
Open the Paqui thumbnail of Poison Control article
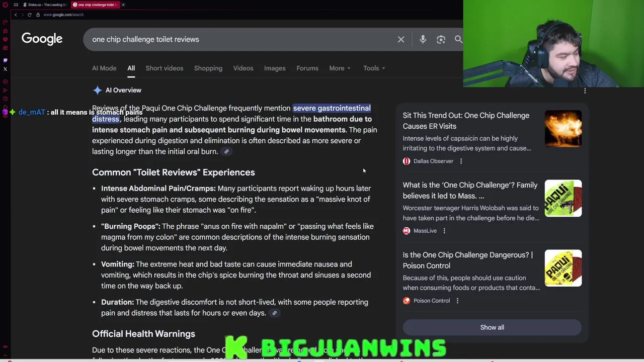pyautogui.click(x=563, y=268)
